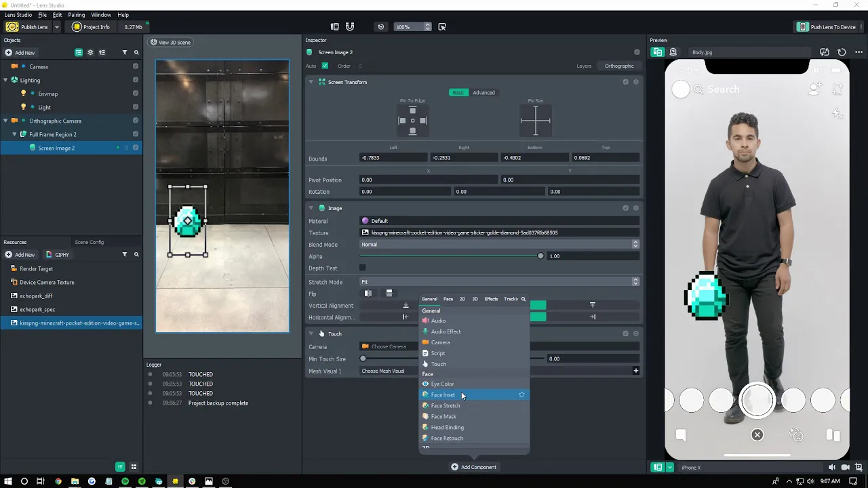The image size is (868, 488).
Task: Add a new object in Objects panel
Action: click(x=20, y=53)
